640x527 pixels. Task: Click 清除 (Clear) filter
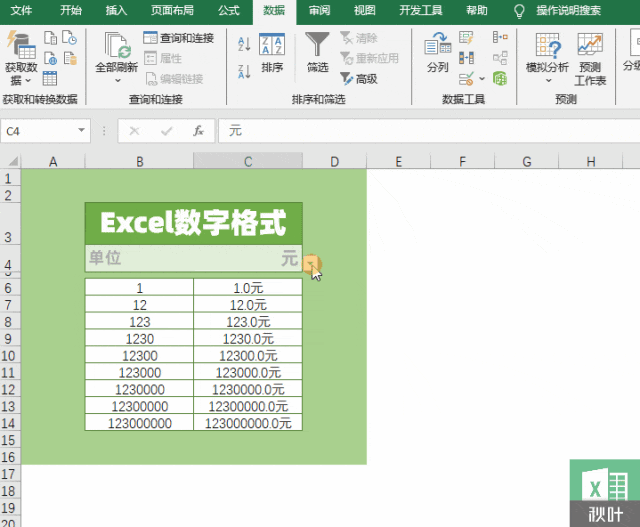(359, 38)
